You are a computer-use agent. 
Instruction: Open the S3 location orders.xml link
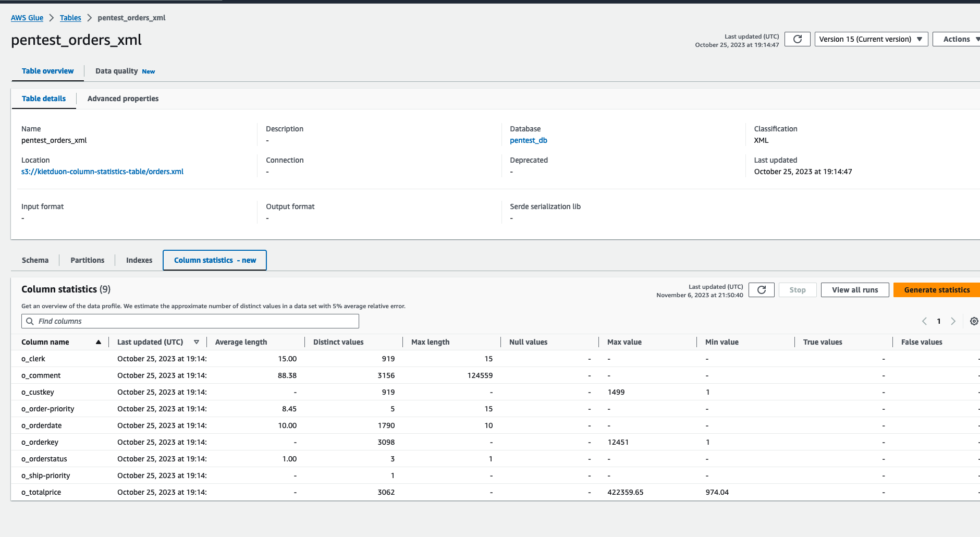pyautogui.click(x=102, y=172)
